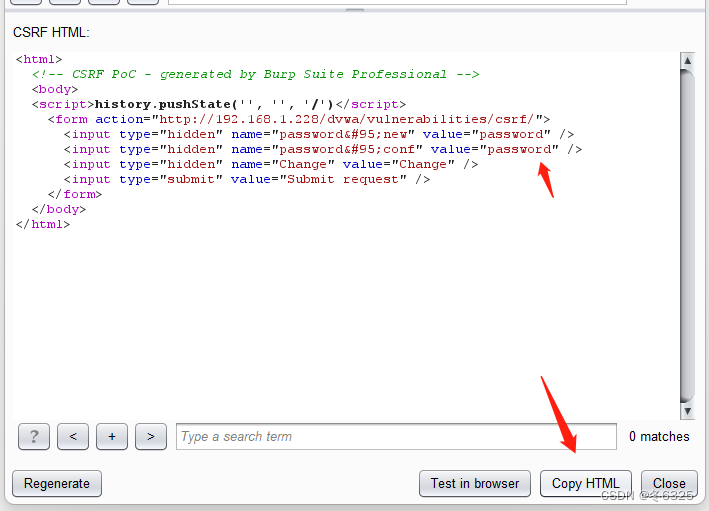Click the password&#95;new hidden input line

point(319,134)
